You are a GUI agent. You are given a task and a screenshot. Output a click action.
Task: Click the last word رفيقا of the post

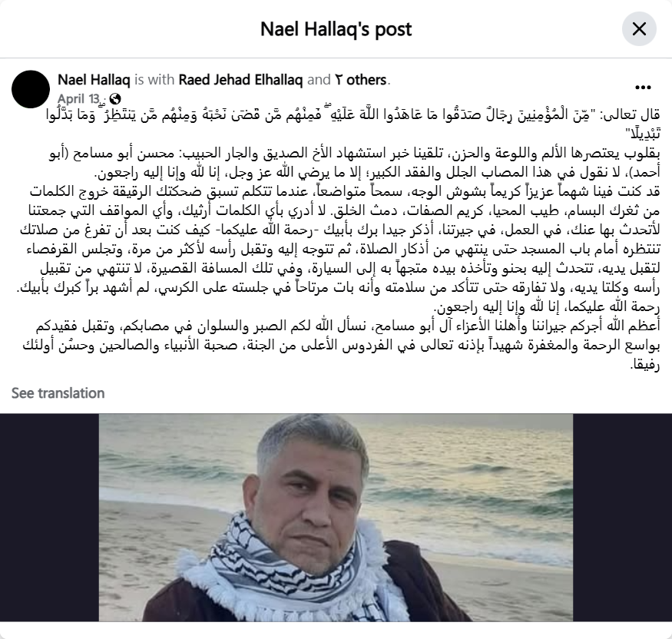[x=645, y=365]
